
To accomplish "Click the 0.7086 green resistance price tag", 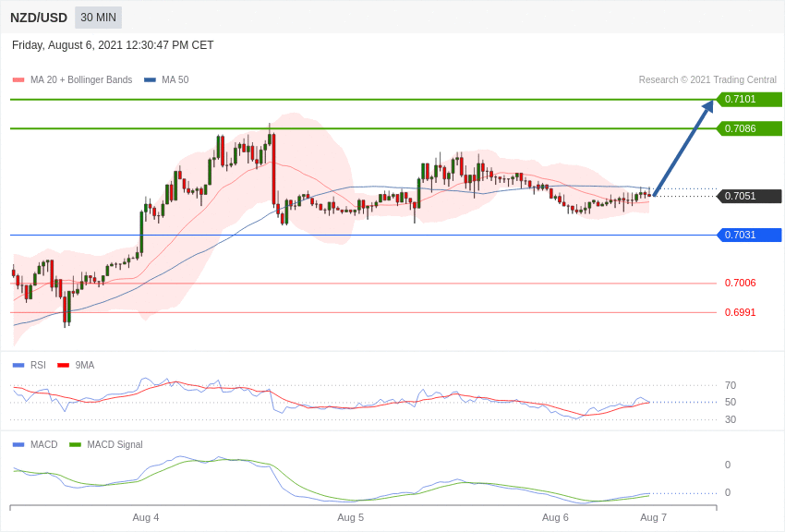I will click(x=749, y=128).
